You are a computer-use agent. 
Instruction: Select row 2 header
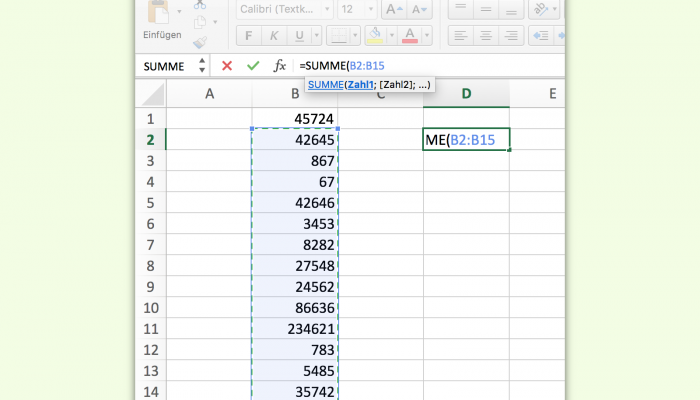150,140
